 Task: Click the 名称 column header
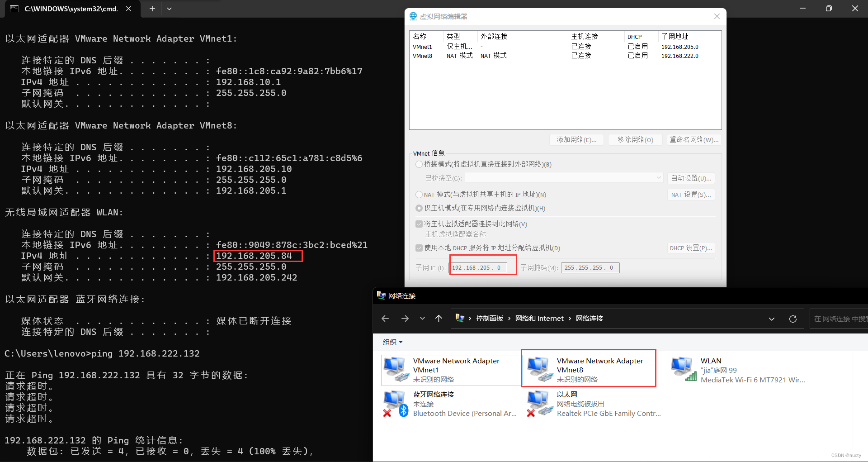coord(427,36)
